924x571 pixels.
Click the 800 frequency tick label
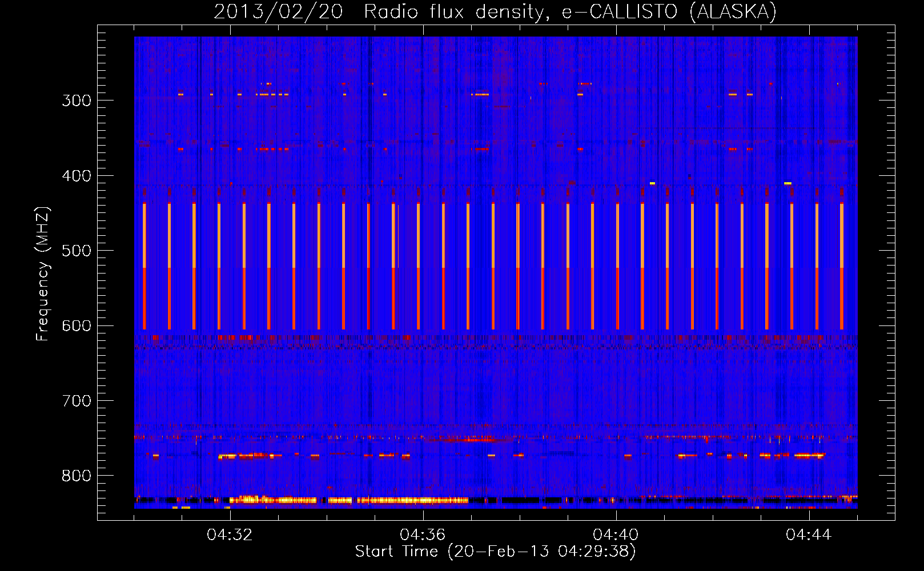pos(77,476)
